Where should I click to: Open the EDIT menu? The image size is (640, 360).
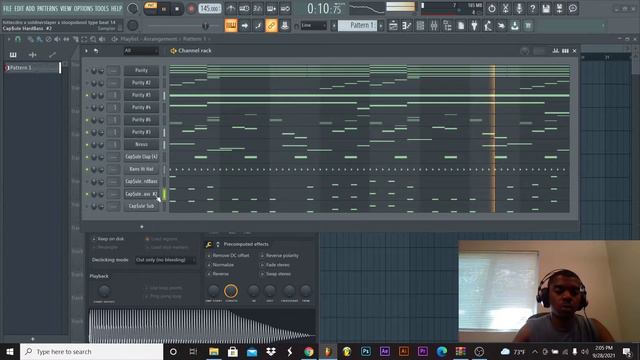point(19,8)
